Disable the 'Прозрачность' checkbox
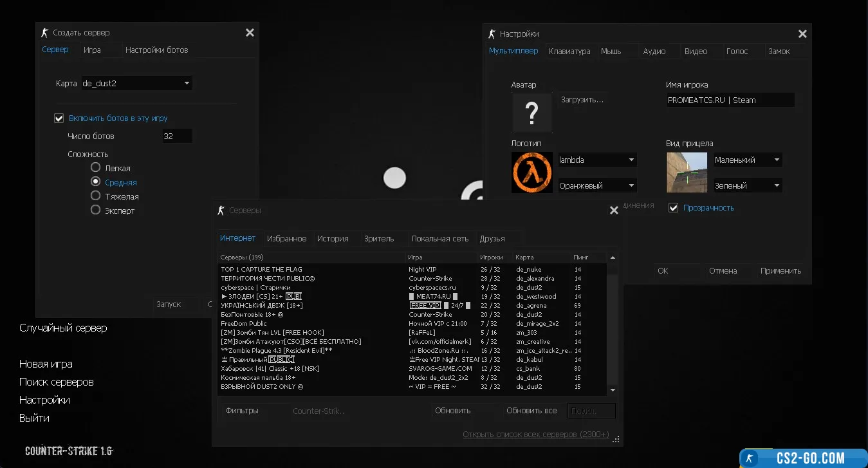 click(673, 208)
